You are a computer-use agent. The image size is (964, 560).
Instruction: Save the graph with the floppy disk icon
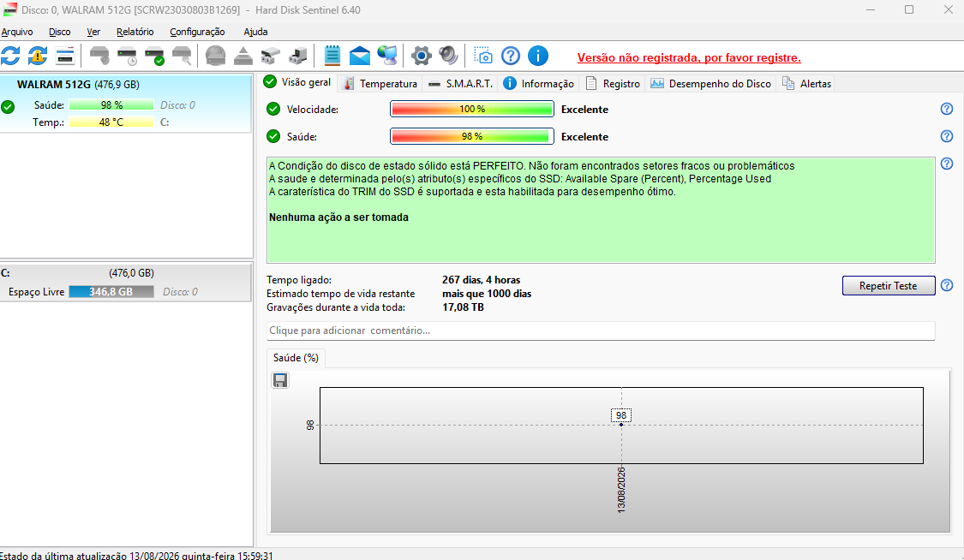[280, 381]
